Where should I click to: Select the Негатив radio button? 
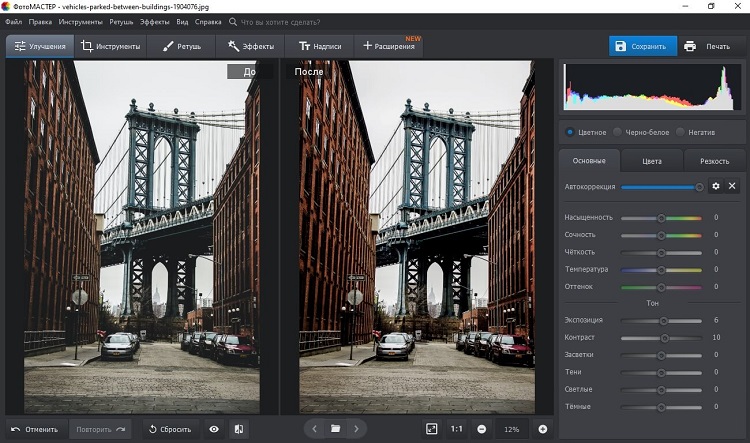(681, 132)
